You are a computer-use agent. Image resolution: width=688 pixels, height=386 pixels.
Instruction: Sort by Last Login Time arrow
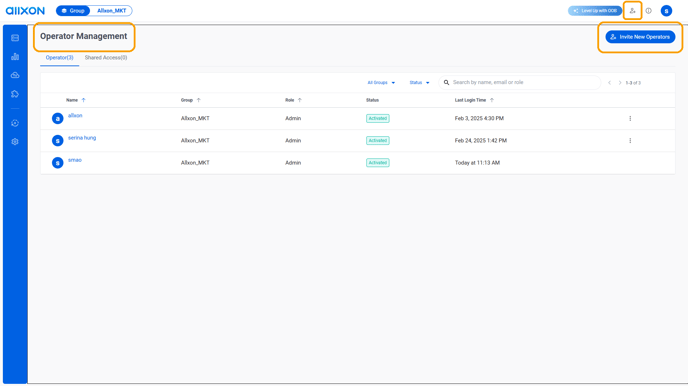[x=492, y=100]
